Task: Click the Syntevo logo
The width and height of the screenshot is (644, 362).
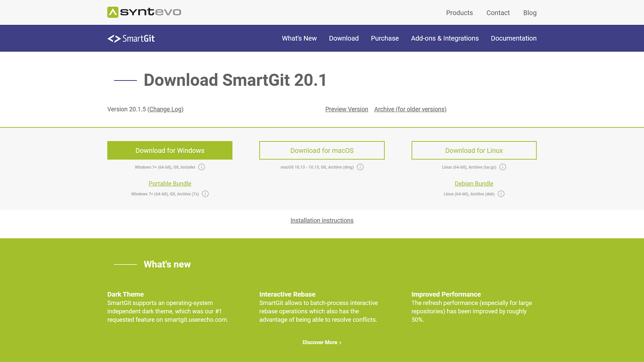Action: point(144,12)
